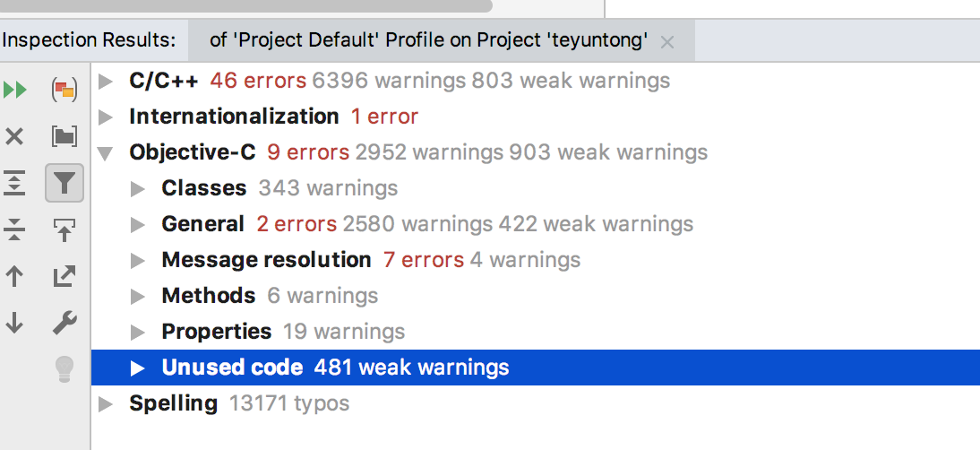This screenshot has height=450, width=980.
Task: Expand the C/C++ inspection group
Action: [x=106, y=82]
